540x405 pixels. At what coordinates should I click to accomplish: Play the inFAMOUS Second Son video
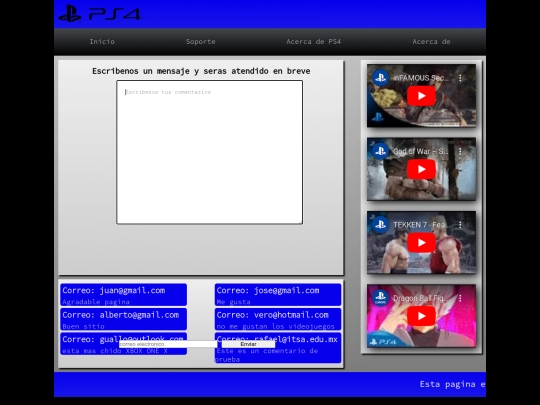click(421, 96)
